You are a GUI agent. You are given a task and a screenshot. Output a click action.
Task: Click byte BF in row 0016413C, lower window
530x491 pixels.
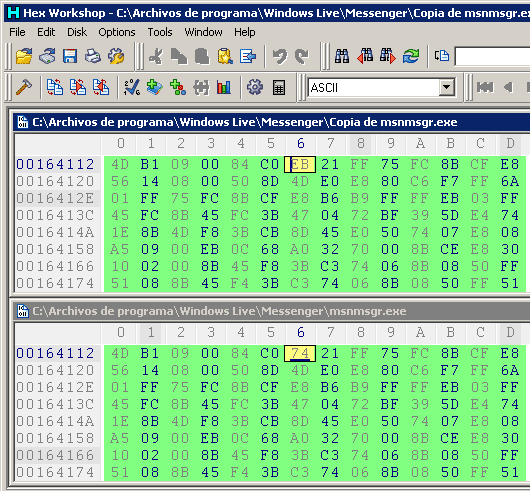390,404
